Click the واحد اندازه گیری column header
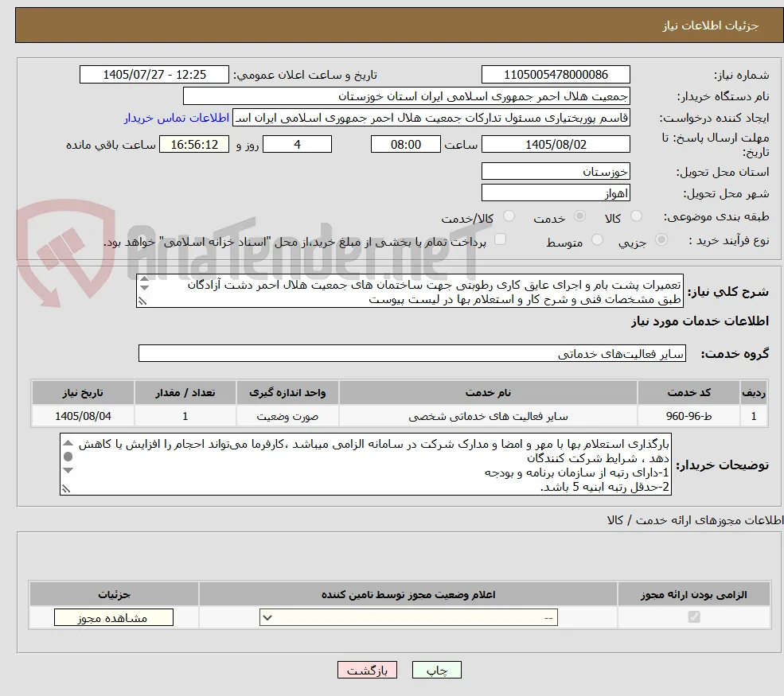 287,393
